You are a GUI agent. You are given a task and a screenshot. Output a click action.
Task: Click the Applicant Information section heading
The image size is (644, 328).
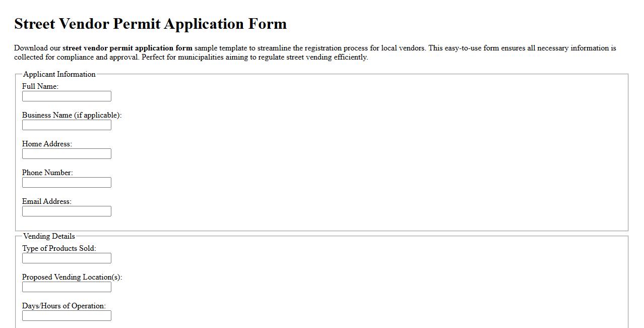[x=59, y=74]
